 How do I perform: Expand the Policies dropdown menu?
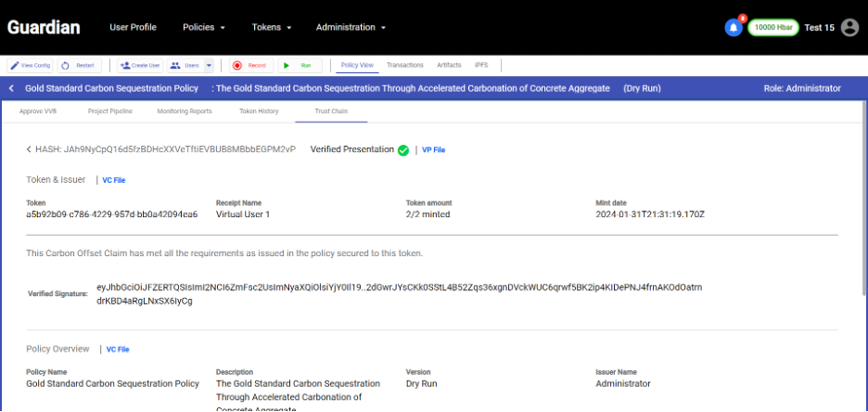pos(204,28)
